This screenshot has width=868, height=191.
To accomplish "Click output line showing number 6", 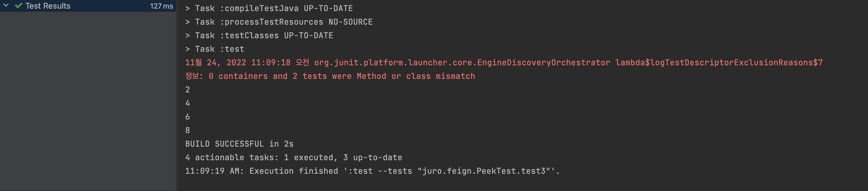I will pyautogui.click(x=188, y=117).
